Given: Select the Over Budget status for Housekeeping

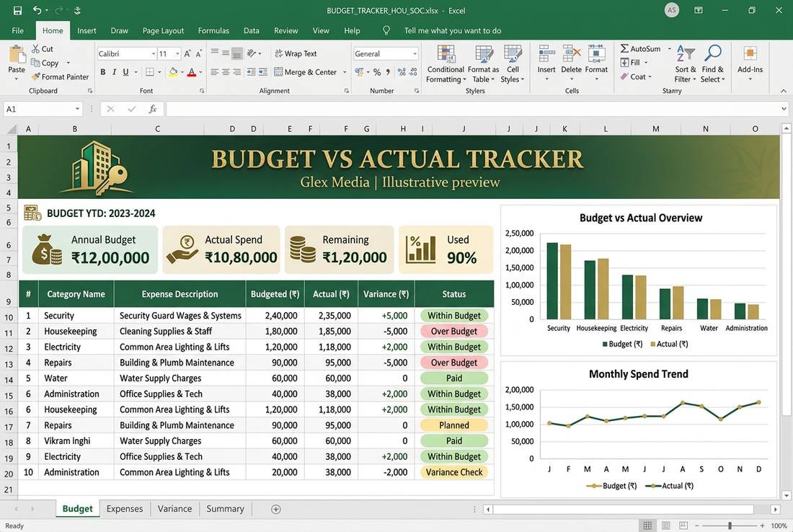Looking at the screenshot, I should [453, 331].
